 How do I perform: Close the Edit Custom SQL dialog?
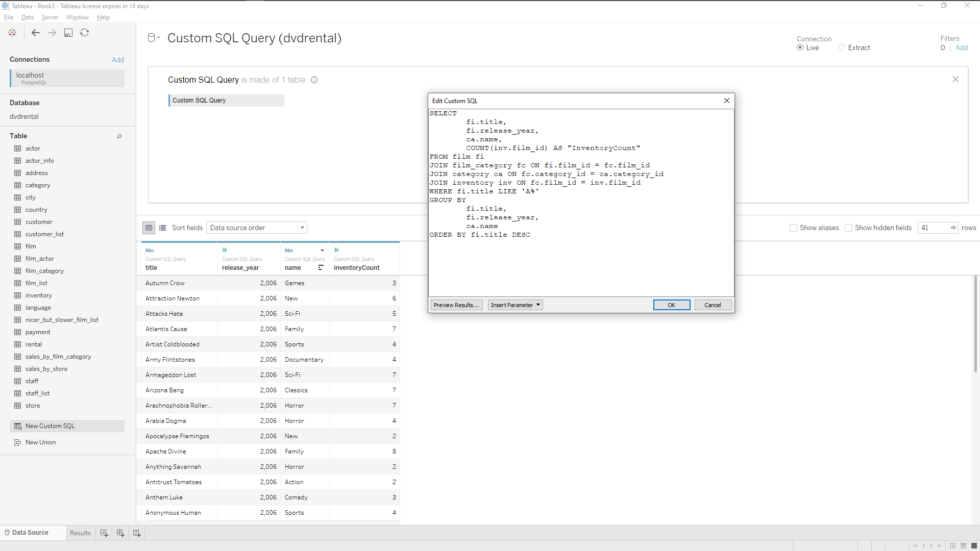click(x=727, y=101)
